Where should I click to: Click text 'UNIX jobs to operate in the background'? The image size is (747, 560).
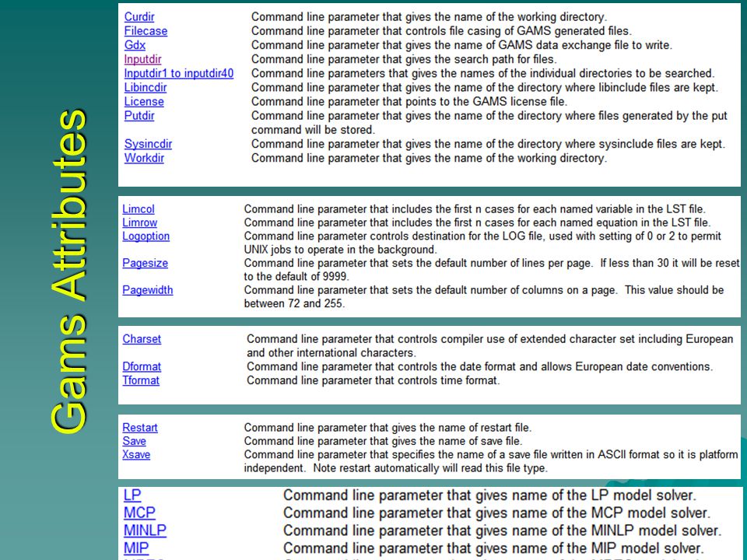340,250
